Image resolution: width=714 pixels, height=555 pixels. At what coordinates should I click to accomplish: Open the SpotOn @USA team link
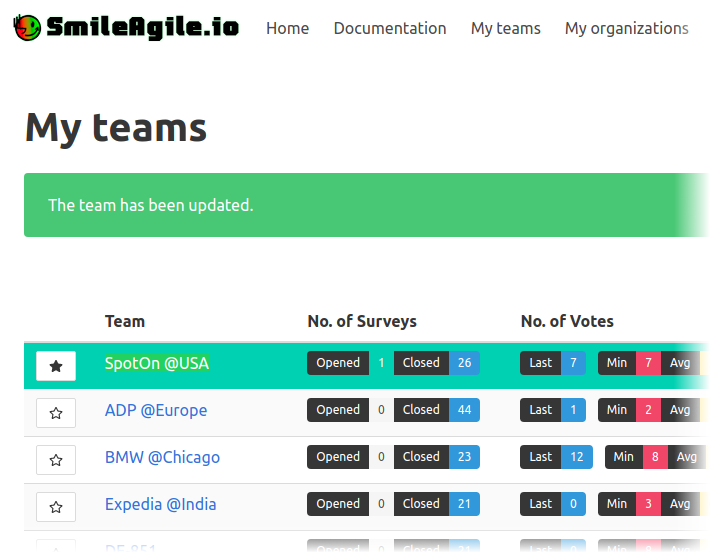157,363
